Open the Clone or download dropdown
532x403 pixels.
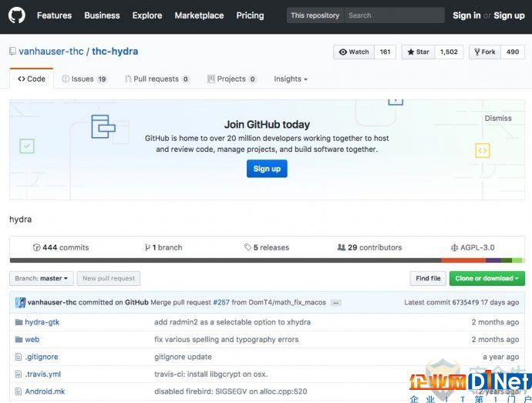487,278
